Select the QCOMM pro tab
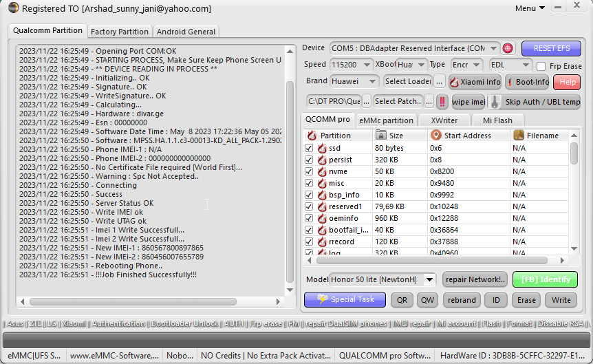Screen dimensions: 593x364 tap(327, 119)
